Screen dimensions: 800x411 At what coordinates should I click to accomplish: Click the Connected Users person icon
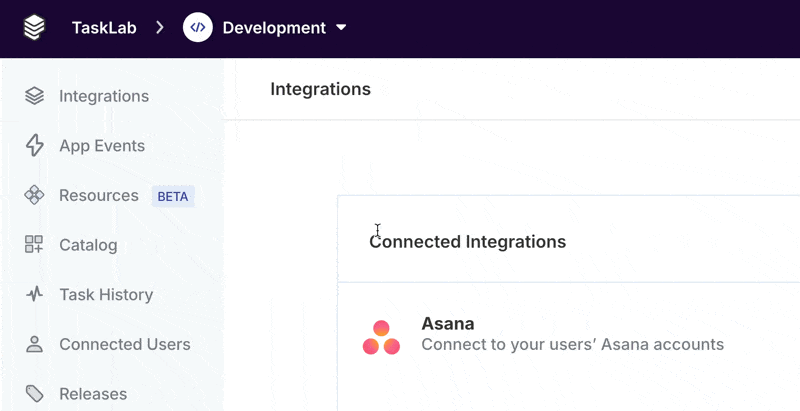tap(35, 344)
